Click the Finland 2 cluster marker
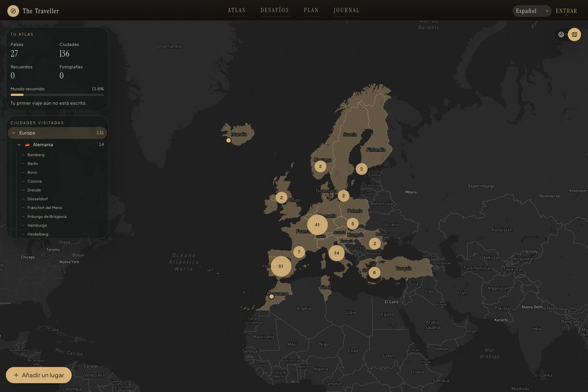Screen dimensions: 588x392 361,169
